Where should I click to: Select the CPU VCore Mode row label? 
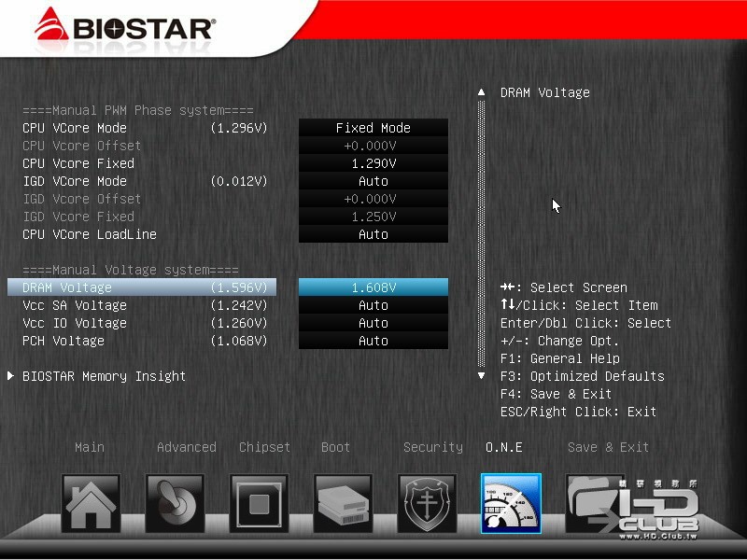(75, 128)
